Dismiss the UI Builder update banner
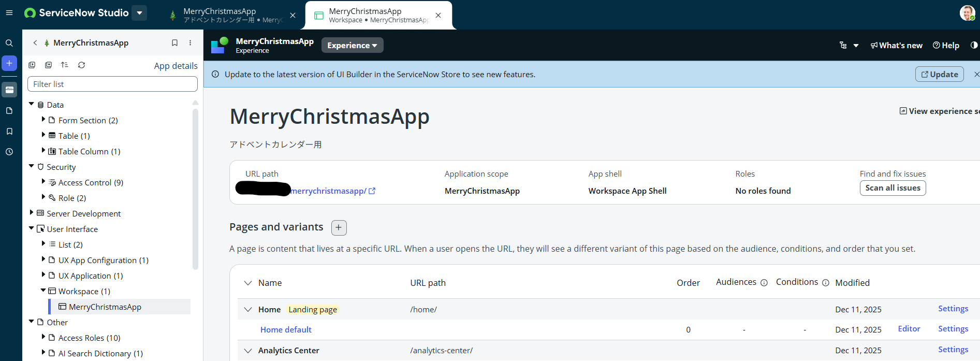The height and width of the screenshot is (361, 980). [976, 75]
